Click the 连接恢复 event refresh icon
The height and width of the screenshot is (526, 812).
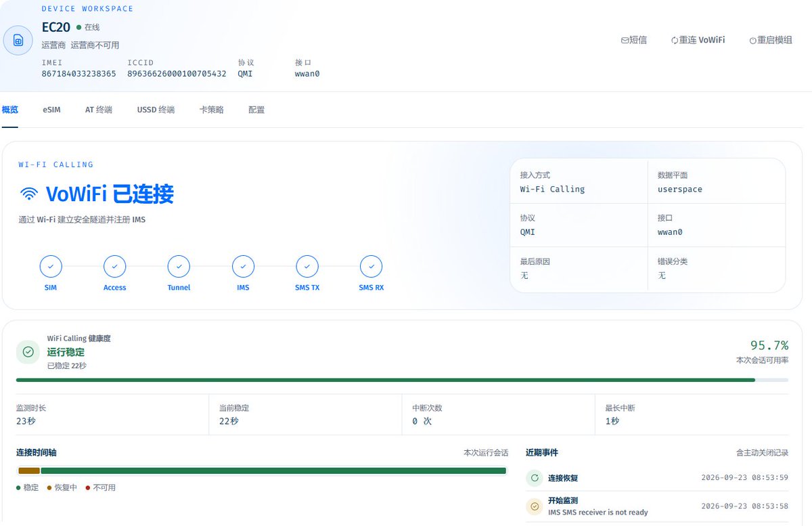click(535, 478)
